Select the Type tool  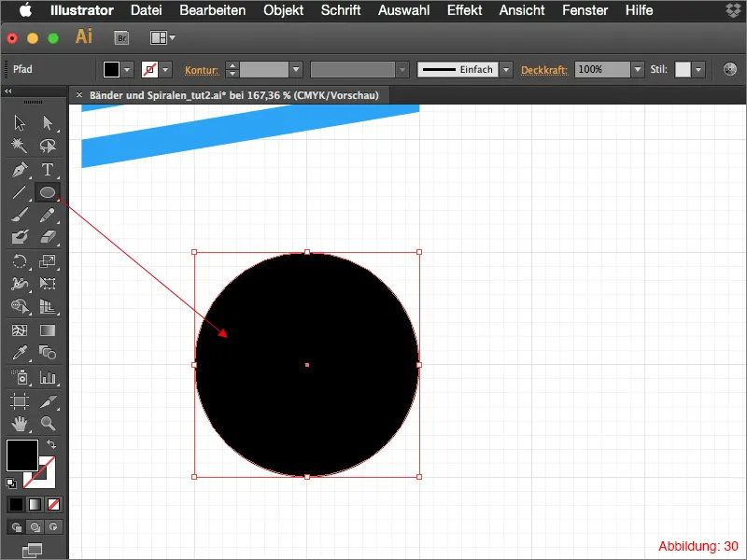[48, 170]
